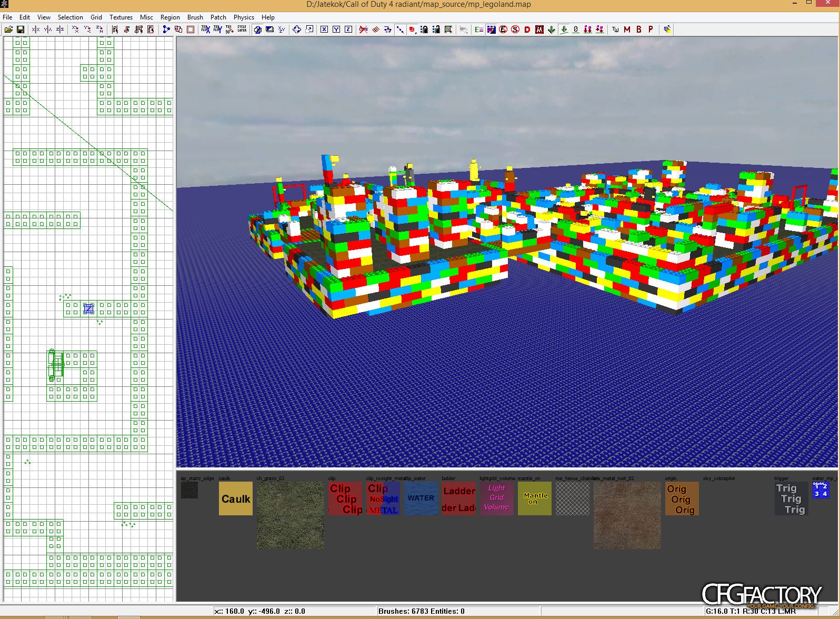Select the red Clip texture swatch
Screen dimensions: 840x619
345,498
